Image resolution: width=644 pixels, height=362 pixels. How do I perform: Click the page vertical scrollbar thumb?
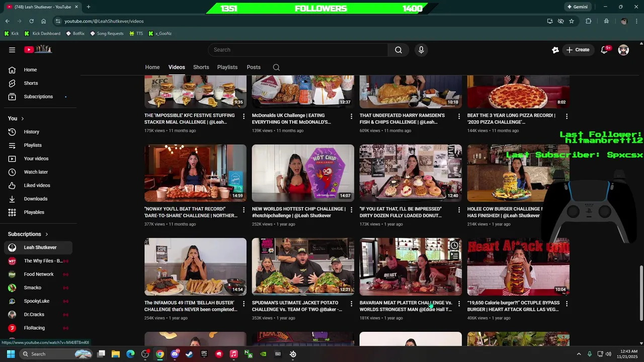[641, 293]
